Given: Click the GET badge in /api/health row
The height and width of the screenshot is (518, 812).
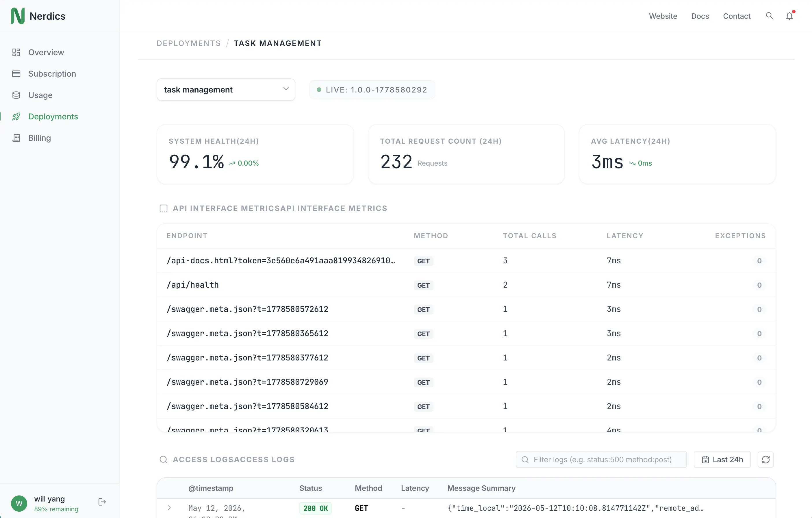Looking at the screenshot, I should (x=424, y=285).
